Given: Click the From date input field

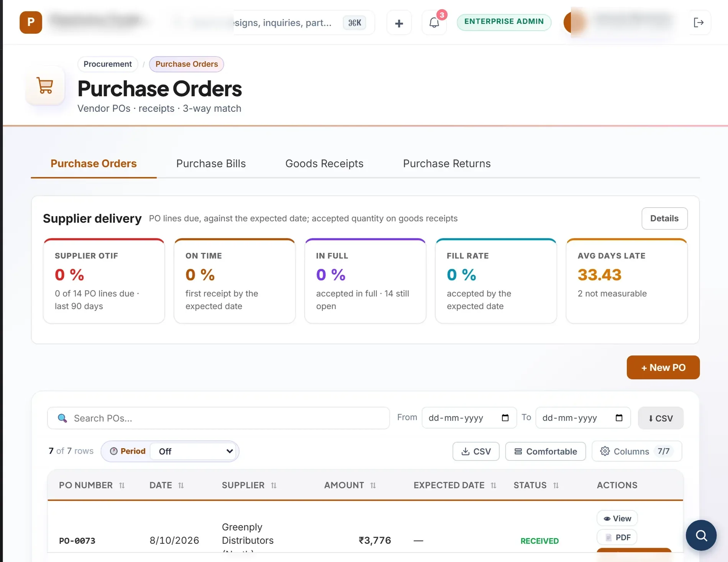Looking at the screenshot, I should (469, 418).
